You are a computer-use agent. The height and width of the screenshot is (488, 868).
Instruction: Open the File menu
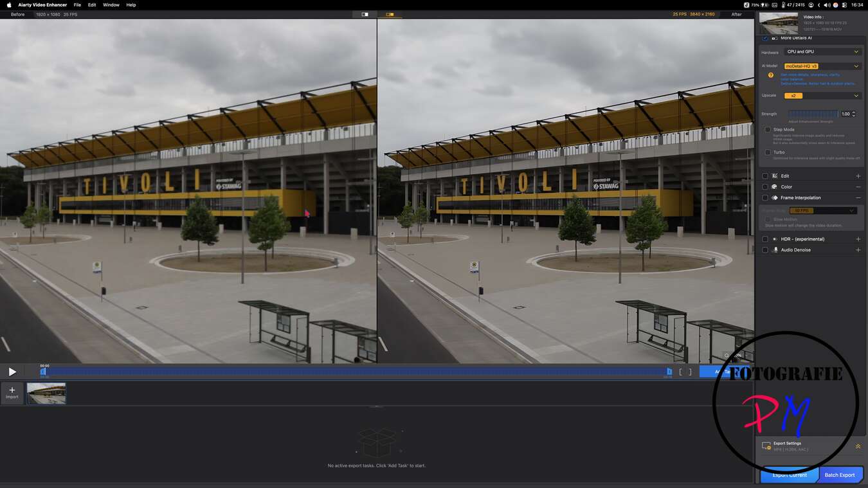77,5
